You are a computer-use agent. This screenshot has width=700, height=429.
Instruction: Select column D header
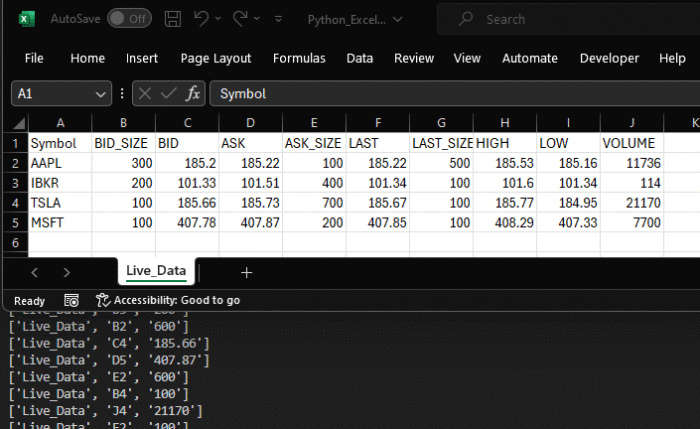click(250, 123)
